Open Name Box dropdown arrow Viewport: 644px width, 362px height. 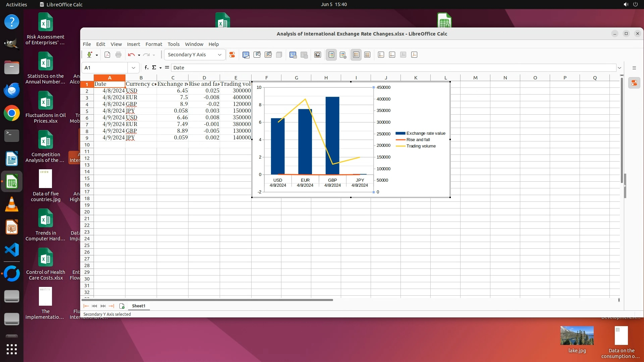click(x=133, y=68)
